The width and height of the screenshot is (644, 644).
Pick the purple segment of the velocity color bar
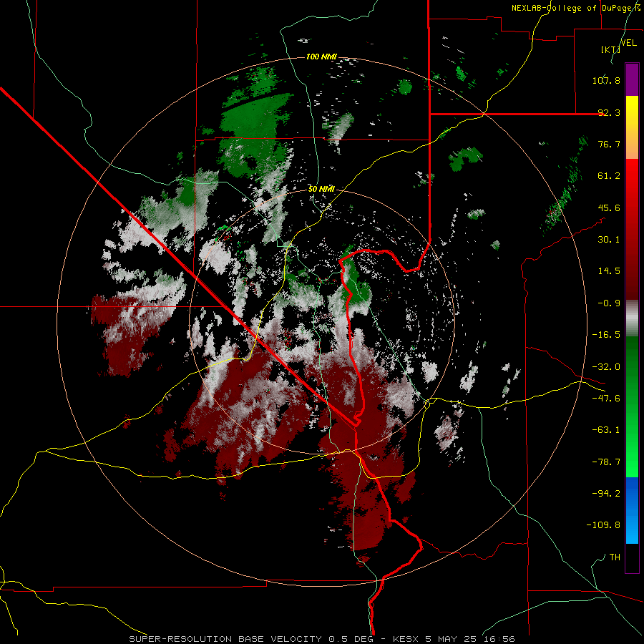click(x=632, y=80)
